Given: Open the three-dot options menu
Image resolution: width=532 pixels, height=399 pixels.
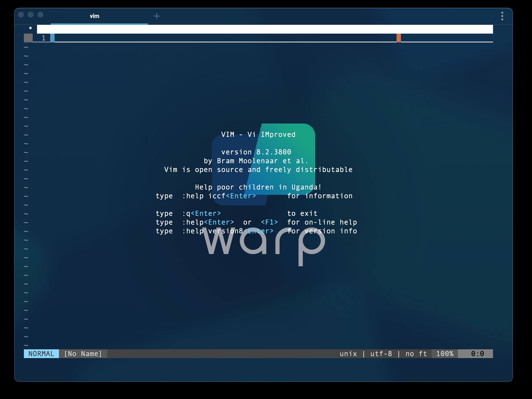Looking at the screenshot, I should [502, 16].
